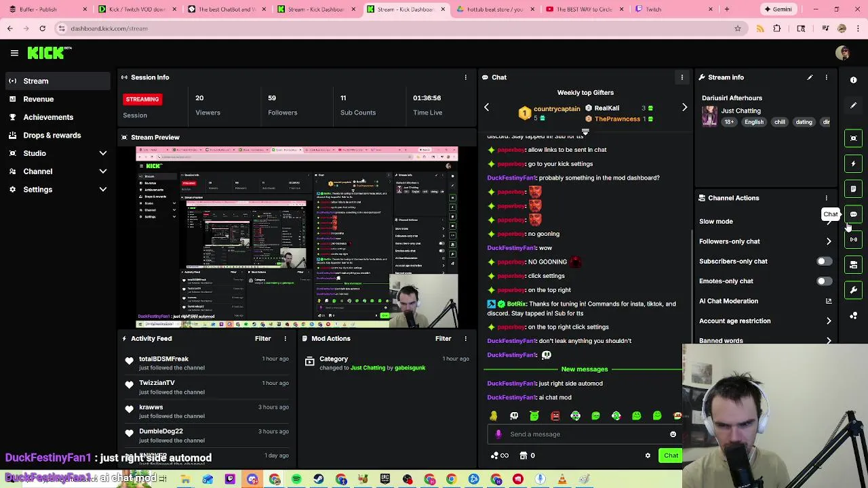Click totalBDSMfreak in Activity Feed
Viewport: 868px width, 488px height.
[163, 359]
